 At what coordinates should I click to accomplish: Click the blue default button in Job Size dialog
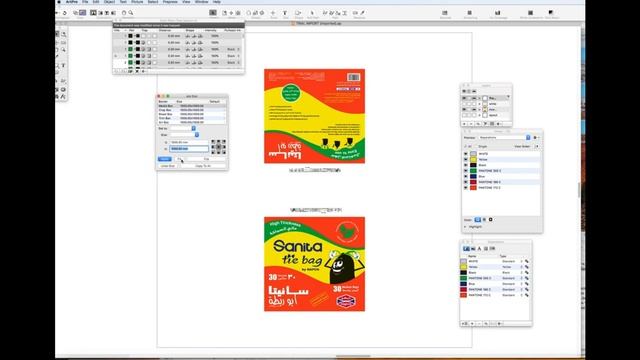(164, 159)
